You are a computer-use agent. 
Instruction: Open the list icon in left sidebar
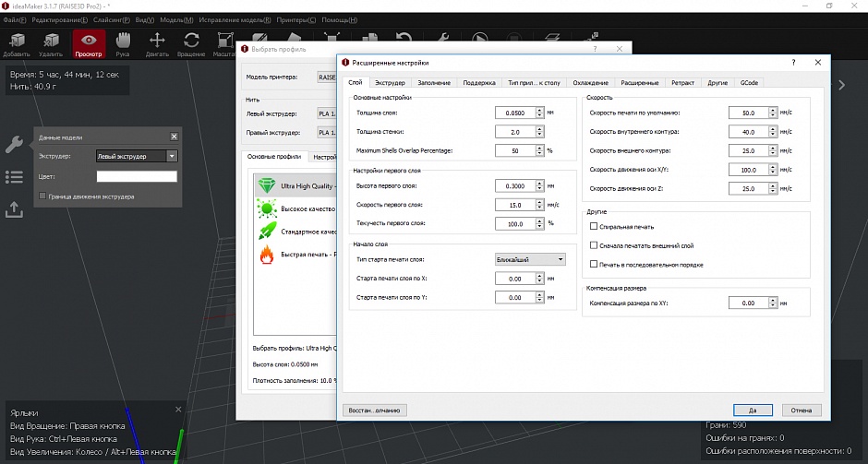click(14, 176)
